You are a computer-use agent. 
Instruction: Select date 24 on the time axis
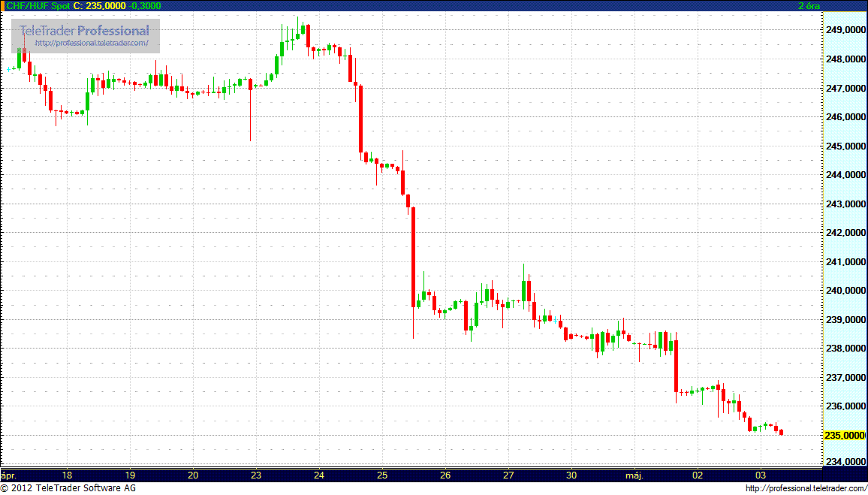(319, 475)
